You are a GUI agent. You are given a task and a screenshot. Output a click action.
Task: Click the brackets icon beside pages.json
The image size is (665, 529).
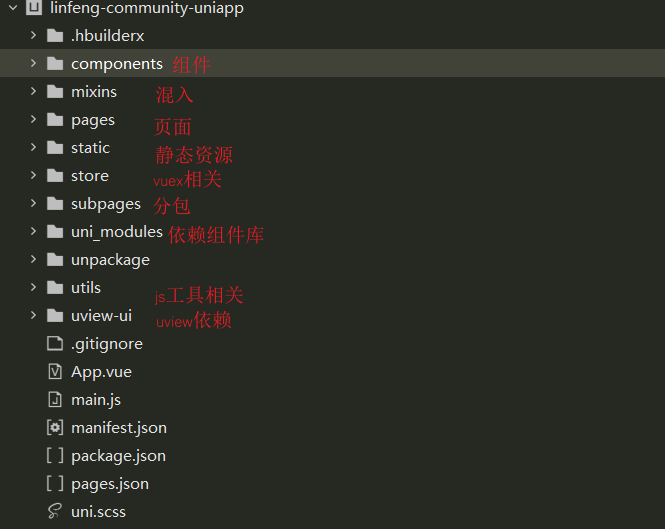tap(54, 484)
